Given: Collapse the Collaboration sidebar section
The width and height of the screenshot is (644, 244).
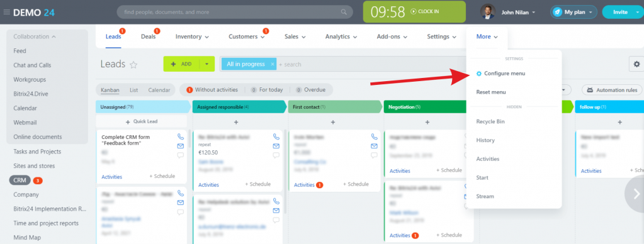Looking at the screenshot, I should [35, 36].
